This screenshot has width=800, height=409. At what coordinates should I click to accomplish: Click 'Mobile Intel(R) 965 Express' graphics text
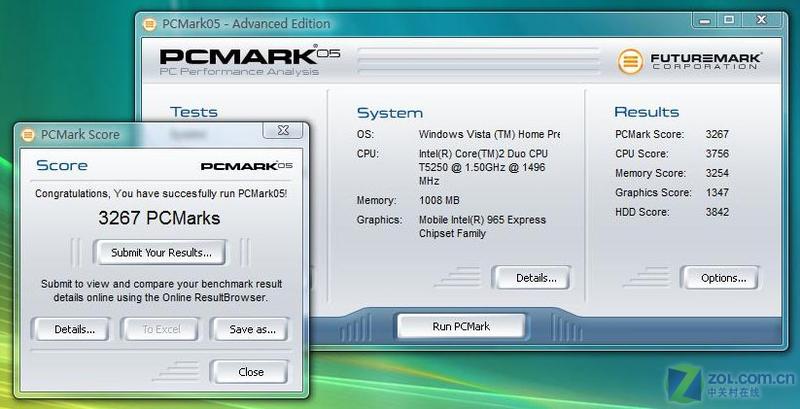[482, 220]
